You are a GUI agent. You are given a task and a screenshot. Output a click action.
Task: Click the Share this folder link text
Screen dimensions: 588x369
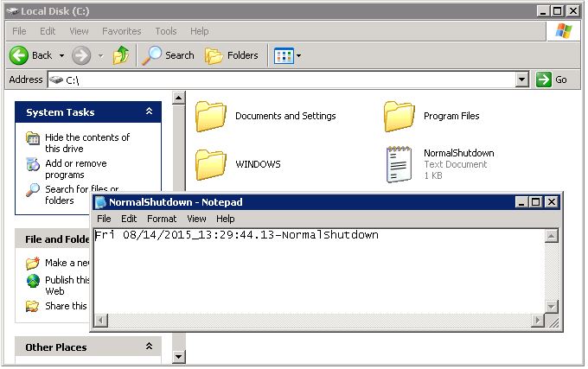coord(66,306)
